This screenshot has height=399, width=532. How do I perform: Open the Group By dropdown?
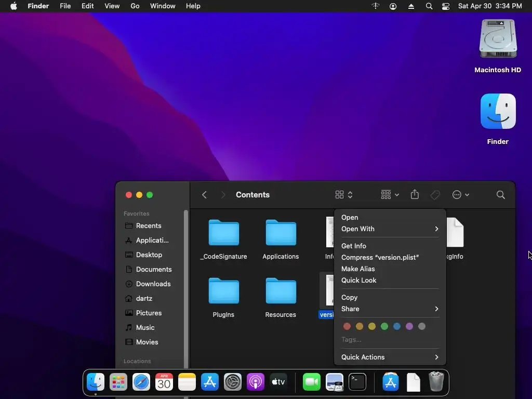(x=390, y=195)
